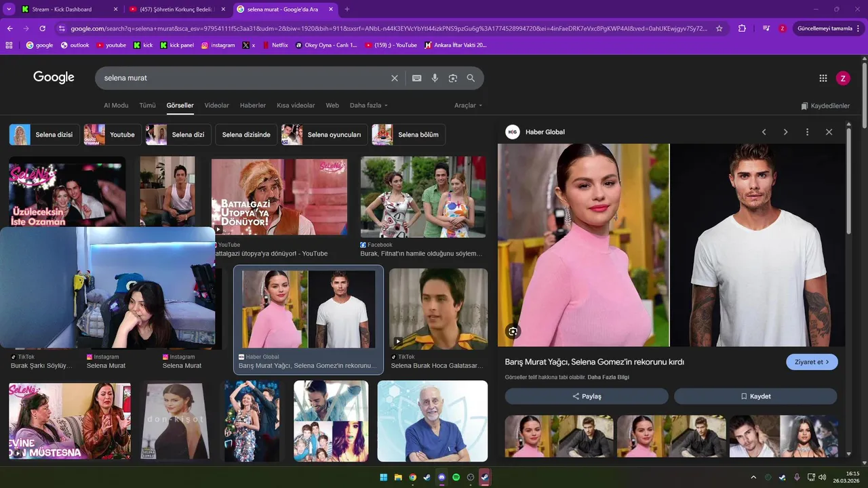Click the Kaydet save button
The height and width of the screenshot is (488, 868).
point(755,396)
